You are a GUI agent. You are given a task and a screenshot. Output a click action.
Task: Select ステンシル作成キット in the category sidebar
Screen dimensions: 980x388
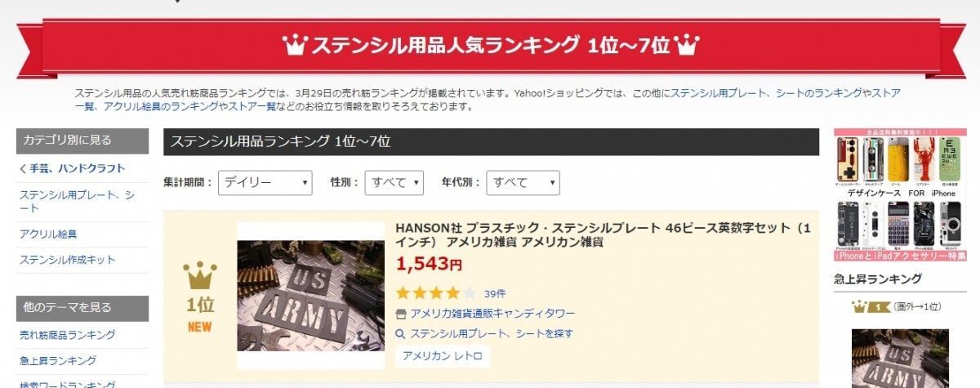68,260
